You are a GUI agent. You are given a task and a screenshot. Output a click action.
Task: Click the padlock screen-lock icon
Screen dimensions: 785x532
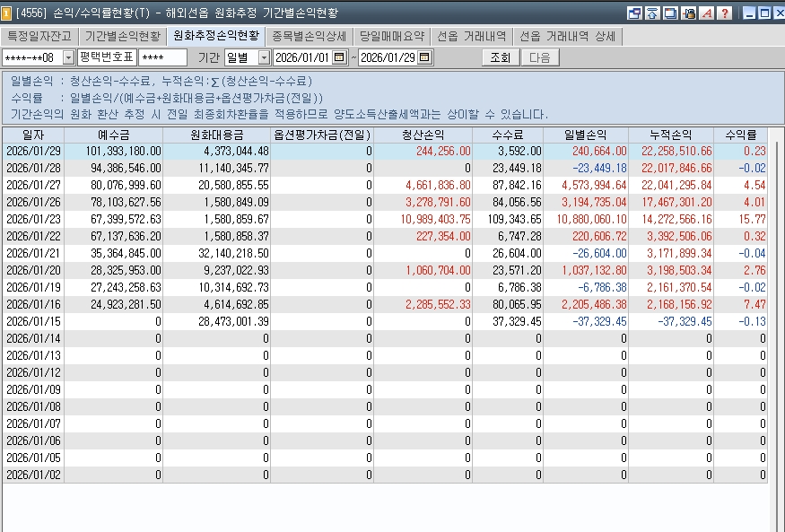(688, 13)
